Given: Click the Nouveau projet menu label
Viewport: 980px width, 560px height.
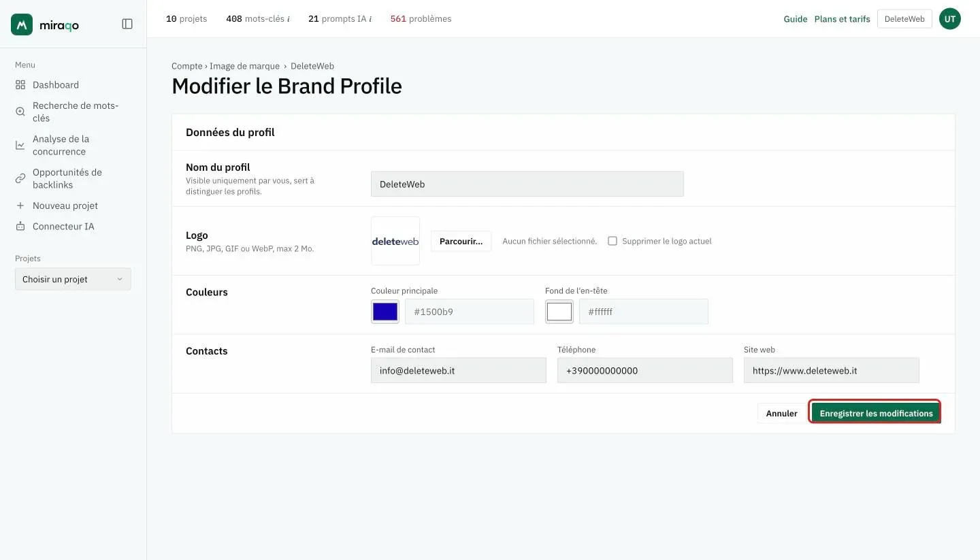Looking at the screenshot, I should [x=65, y=205].
